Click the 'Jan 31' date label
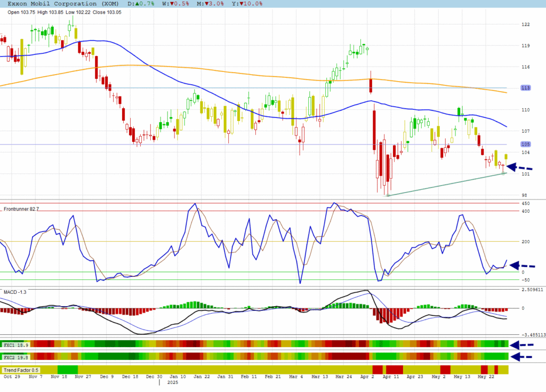This screenshot has height=392, width=546. pos(226,377)
